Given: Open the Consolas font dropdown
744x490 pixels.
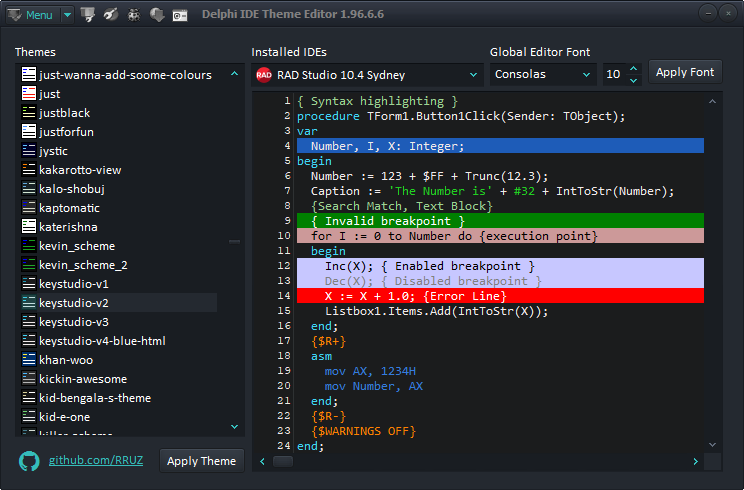Looking at the screenshot, I should point(543,74).
